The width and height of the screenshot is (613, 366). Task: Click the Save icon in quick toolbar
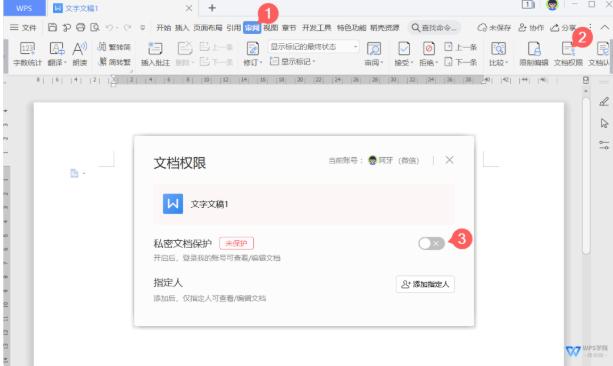52,27
